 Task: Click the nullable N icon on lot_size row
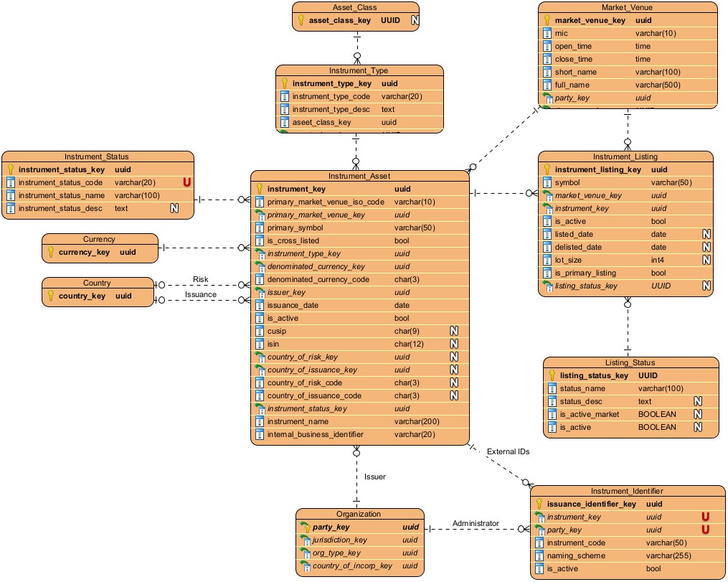click(x=706, y=260)
